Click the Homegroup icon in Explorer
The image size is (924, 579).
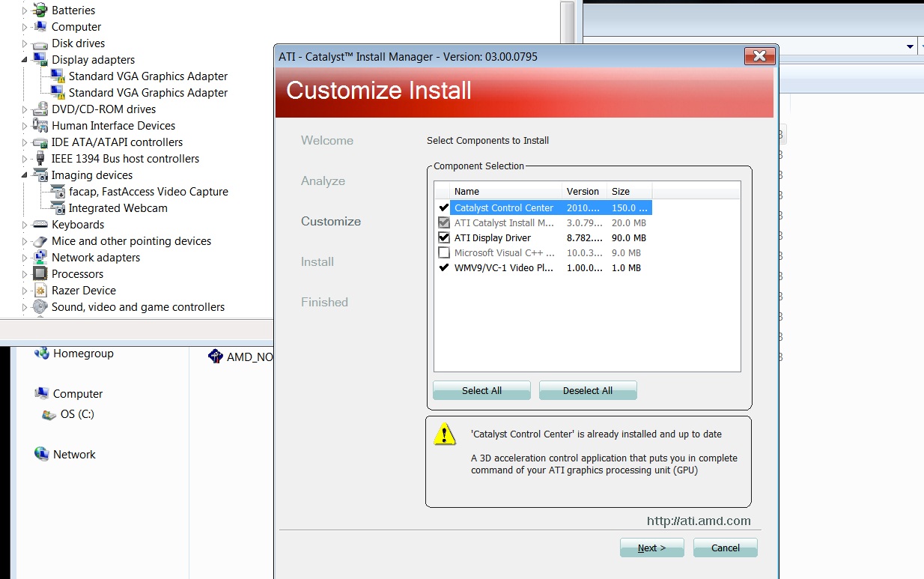pyautogui.click(x=42, y=354)
